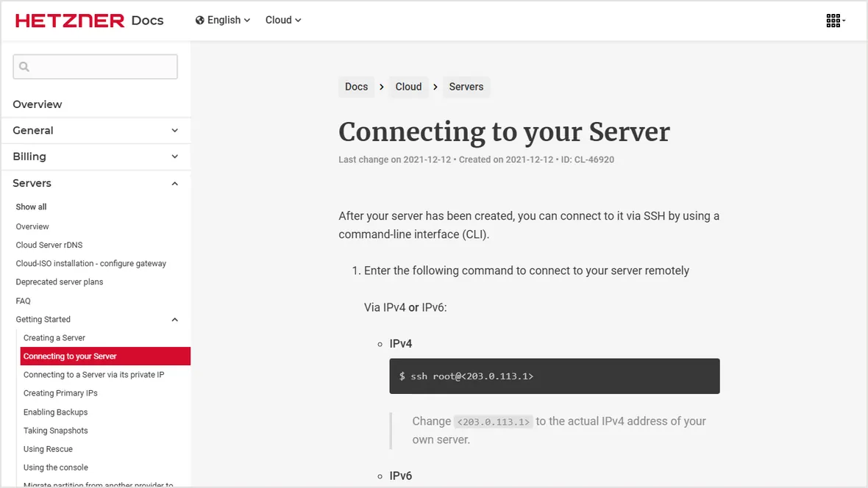Click the search magnifier icon

tap(24, 66)
